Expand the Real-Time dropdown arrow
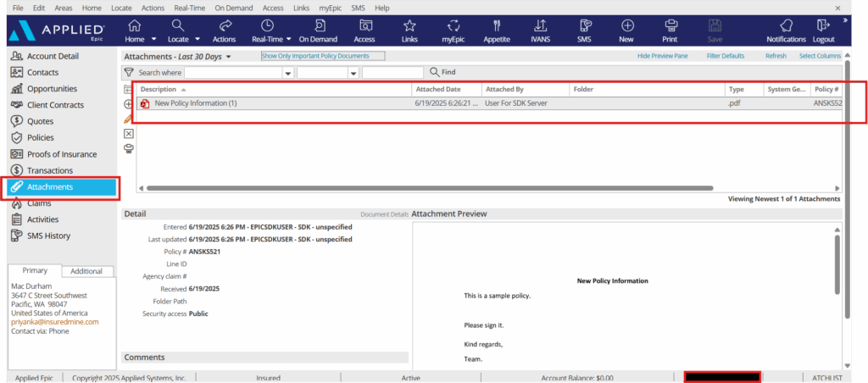This screenshot has height=383, width=868. point(289,39)
